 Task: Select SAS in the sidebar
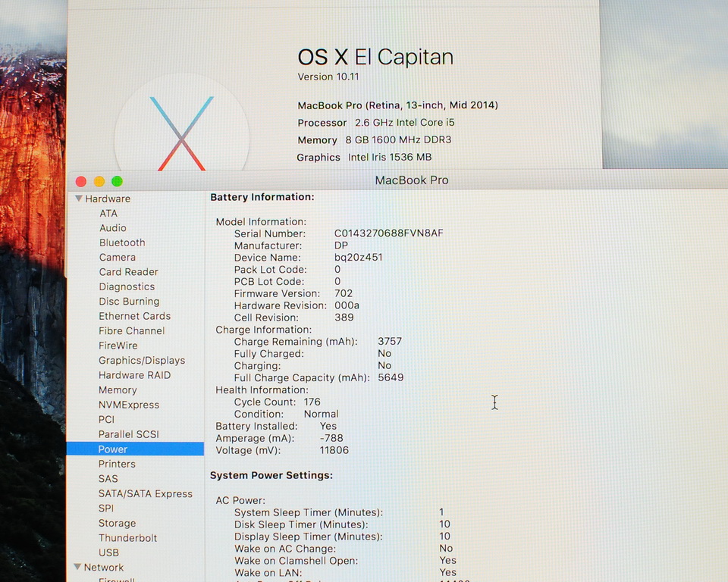[108, 478]
